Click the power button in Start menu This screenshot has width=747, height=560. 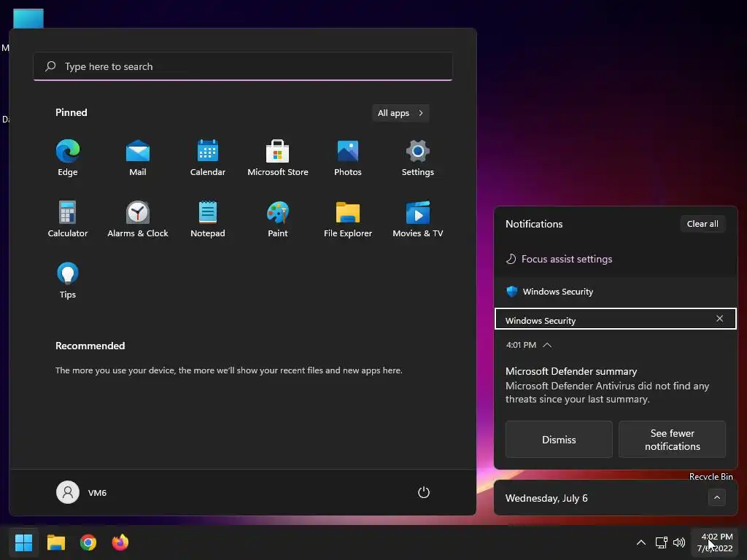[x=424, y=492]
